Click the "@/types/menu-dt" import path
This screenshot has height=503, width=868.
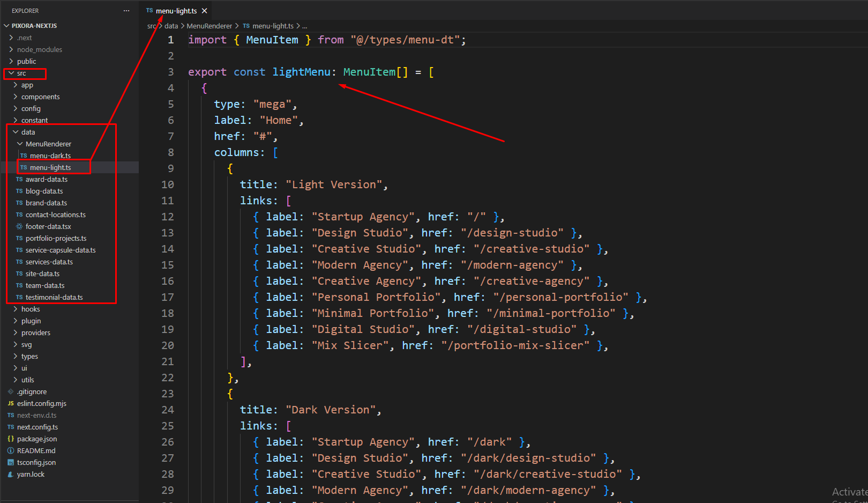[x=405, y=40]
